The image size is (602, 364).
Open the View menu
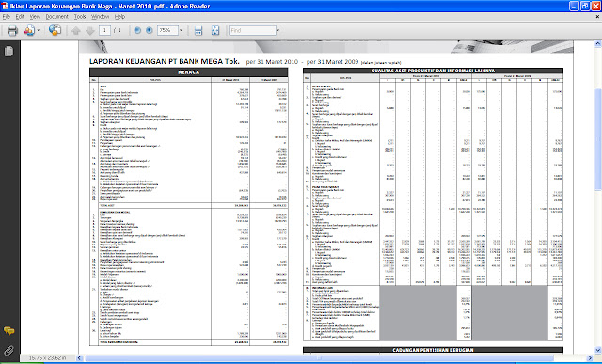click(35, 17)
